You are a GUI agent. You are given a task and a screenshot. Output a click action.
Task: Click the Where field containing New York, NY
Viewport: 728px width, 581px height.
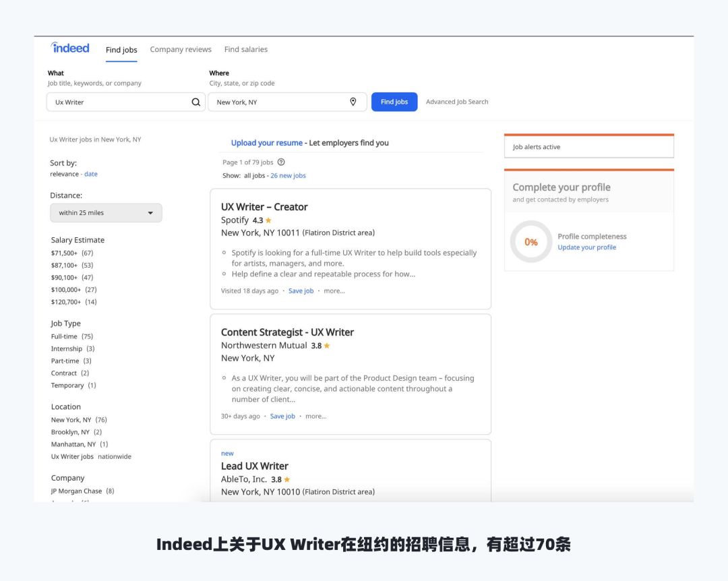pyautogui.click(x=287, y=102)
